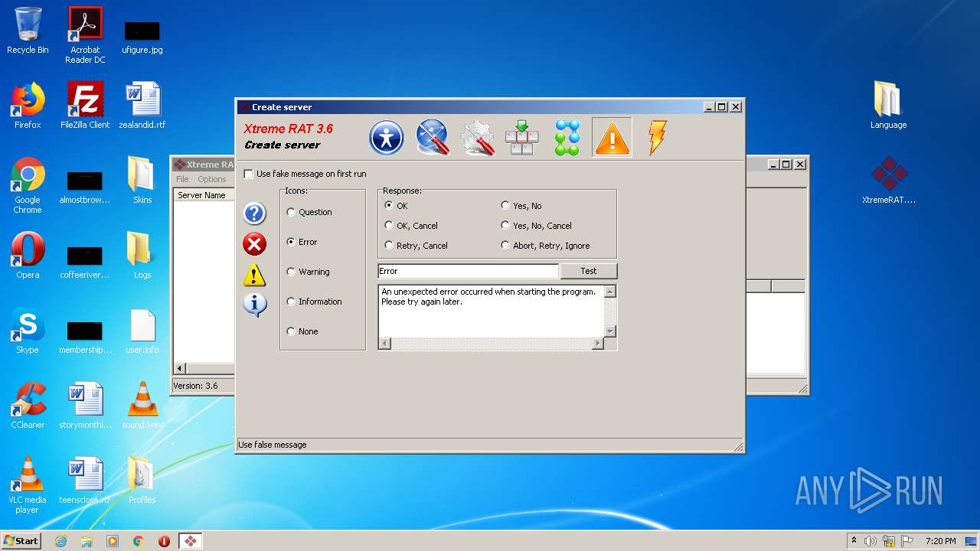Click the message box scroll right arrow
The width and height of the screenshot is (980, 551).
(598, 344)
